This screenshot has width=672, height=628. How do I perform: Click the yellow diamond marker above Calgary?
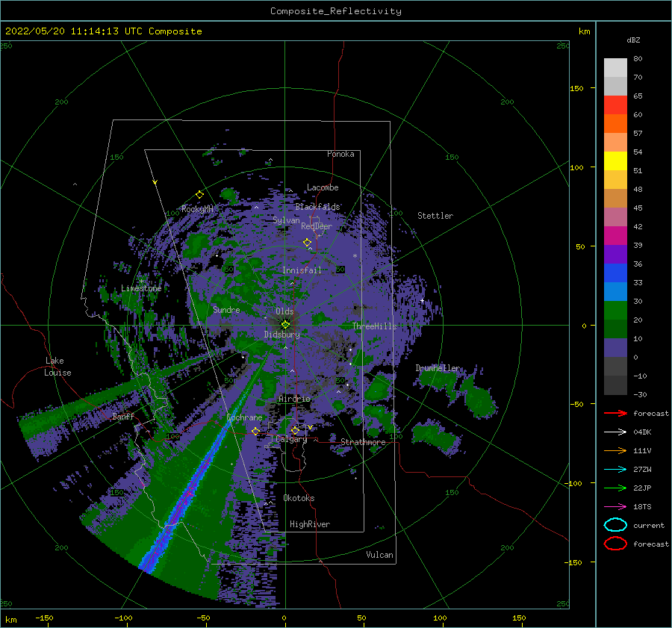295,430
